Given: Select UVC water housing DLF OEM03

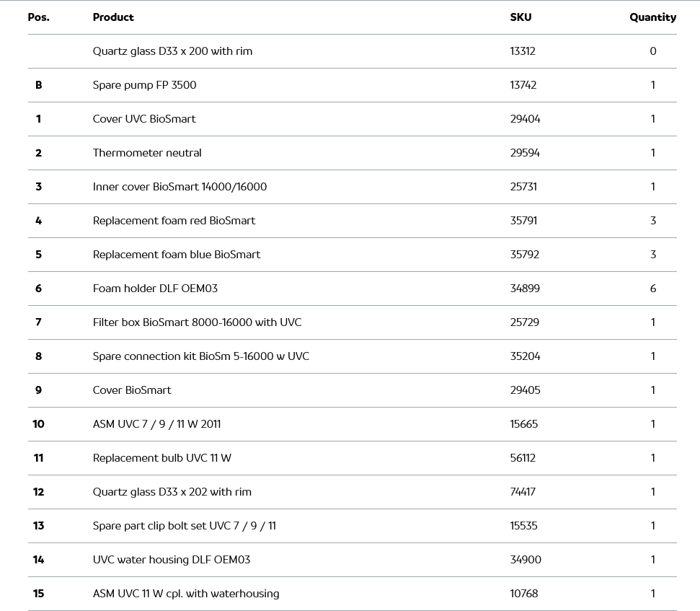Looking at the screenshot, I should coord(172,560).
